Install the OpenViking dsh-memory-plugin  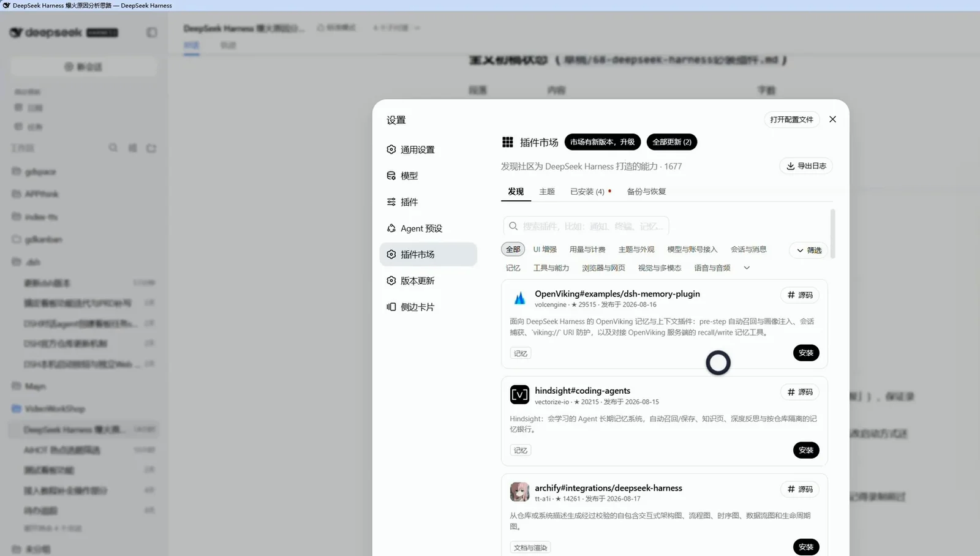tap(806, 353)
